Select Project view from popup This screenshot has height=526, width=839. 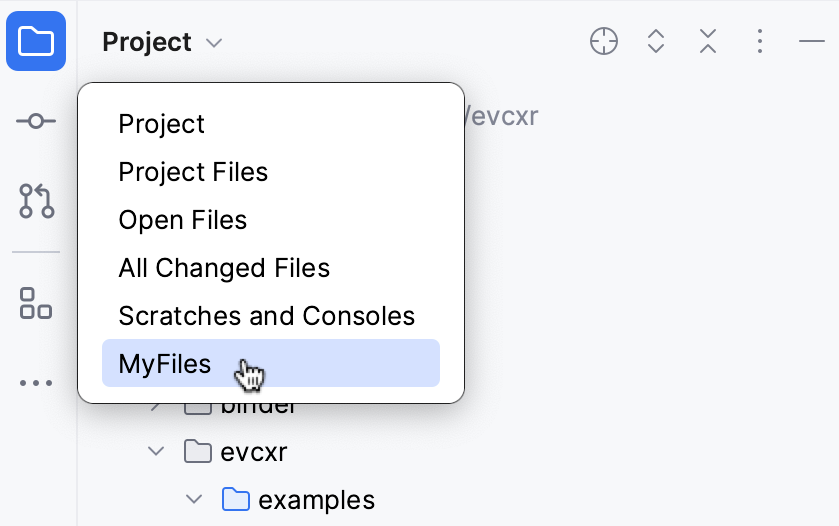(161, 124)
